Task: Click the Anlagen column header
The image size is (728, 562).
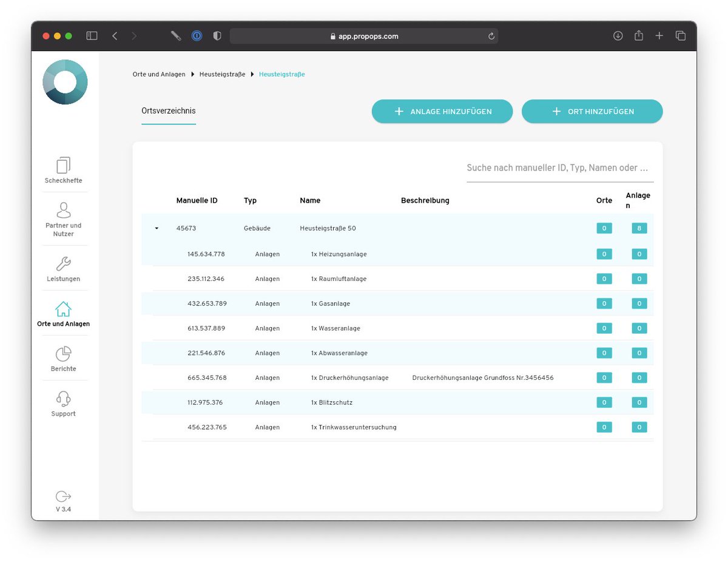Action: coord(638,200)
